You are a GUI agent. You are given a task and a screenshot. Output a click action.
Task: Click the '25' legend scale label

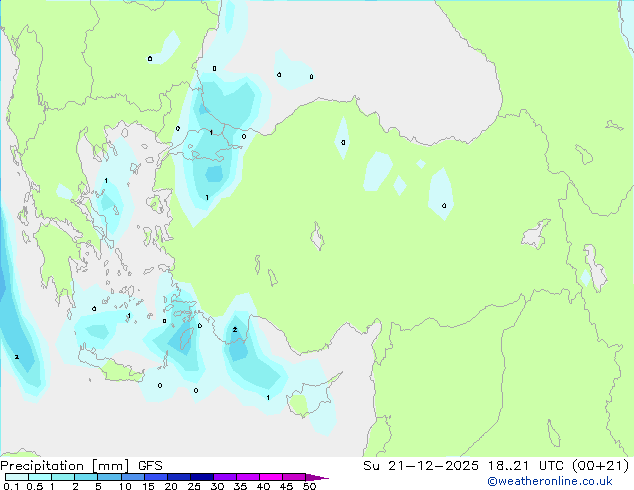point(194,486)
